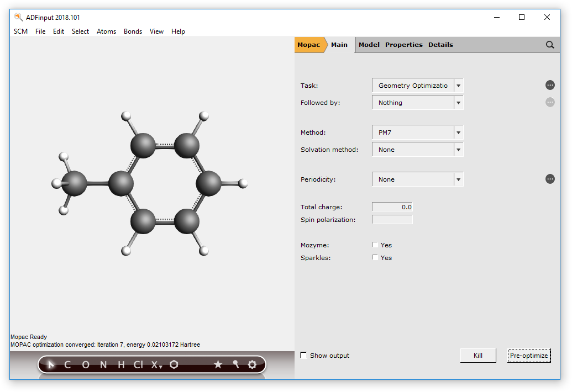
Task: Enable the Mozyme checkbox
Action: pos(375,245)
